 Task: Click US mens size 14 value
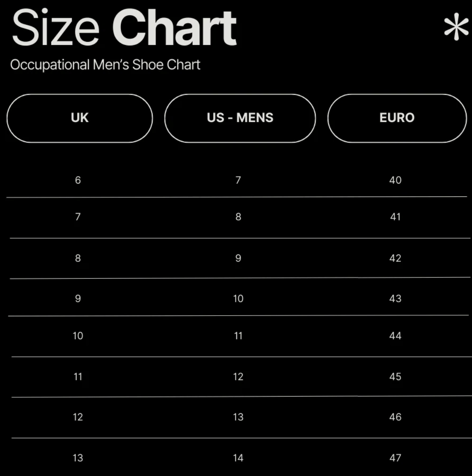click(x=238, y=458)
